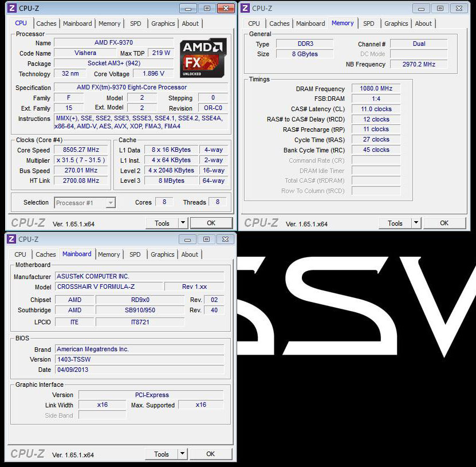The width and height of the screenshot is (476, 467).
Task: Click the Bus Speed 270.01 MHz value
Action: [81, 170]
